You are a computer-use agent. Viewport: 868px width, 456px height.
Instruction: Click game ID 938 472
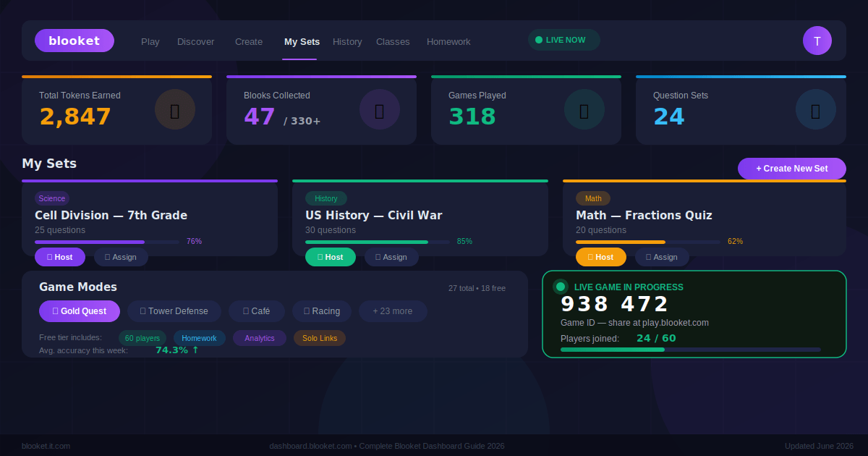coord(615,304)
